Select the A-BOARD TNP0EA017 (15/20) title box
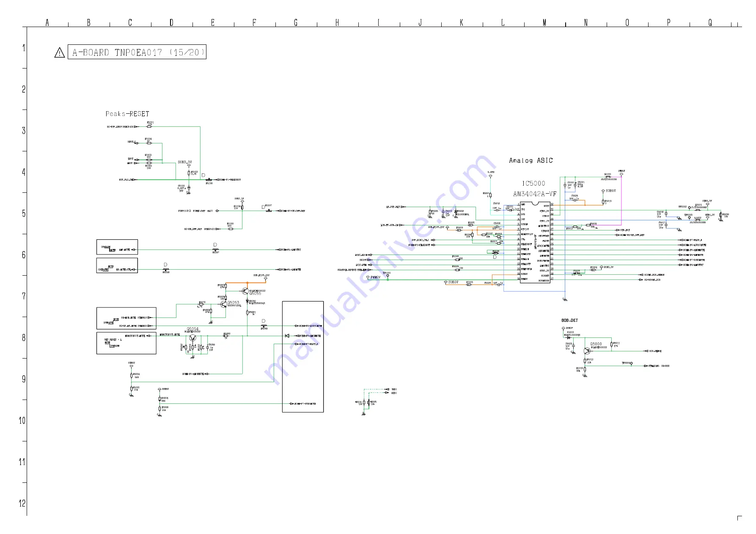 pyautogui.click(x=137, y=52)
